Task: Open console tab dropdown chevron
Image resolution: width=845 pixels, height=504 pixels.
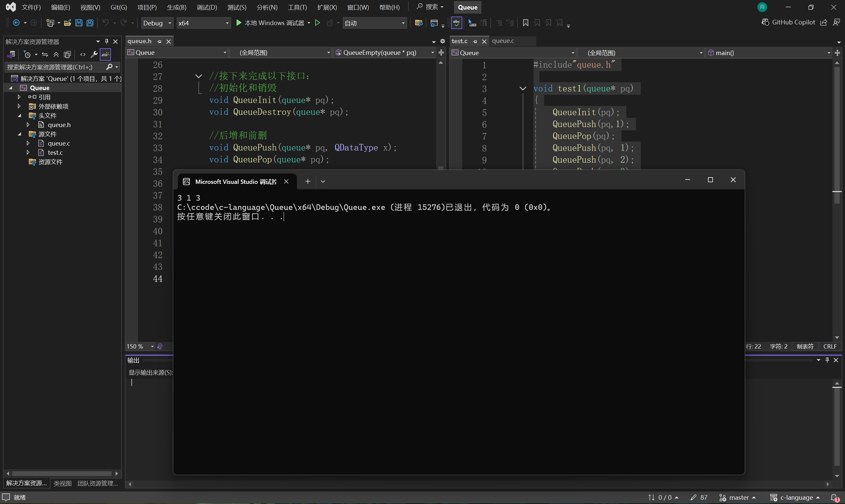Action: 323,181
